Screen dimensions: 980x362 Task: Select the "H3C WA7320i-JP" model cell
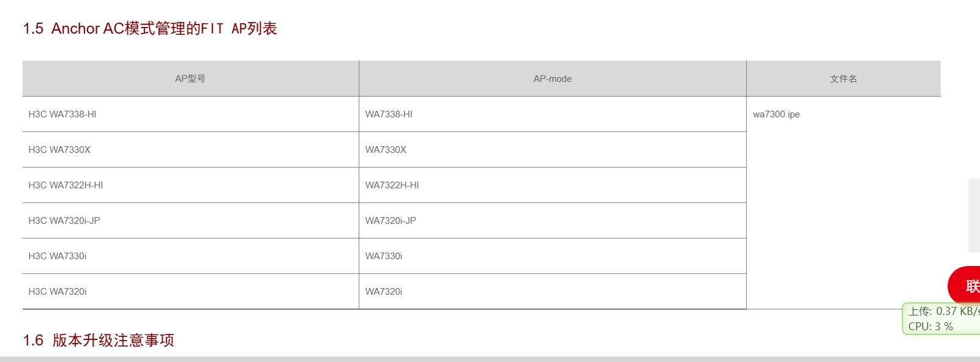(64, 221)
